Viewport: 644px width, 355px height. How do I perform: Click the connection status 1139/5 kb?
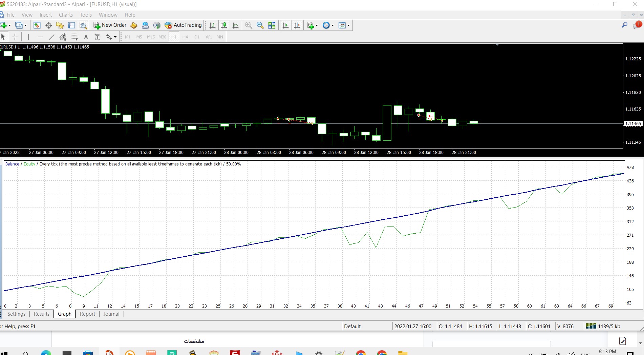click(x=603, y=326)
